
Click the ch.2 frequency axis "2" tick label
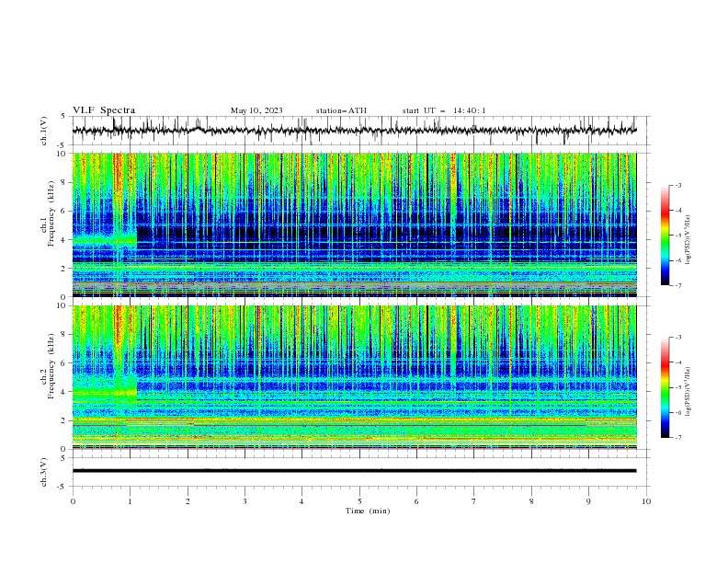(65, 420)
